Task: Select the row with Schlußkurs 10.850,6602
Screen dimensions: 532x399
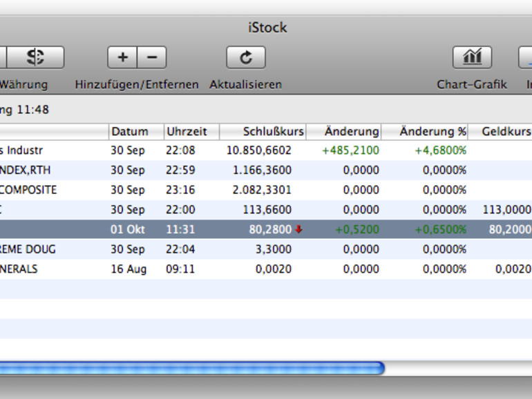Action: [266, 150]
